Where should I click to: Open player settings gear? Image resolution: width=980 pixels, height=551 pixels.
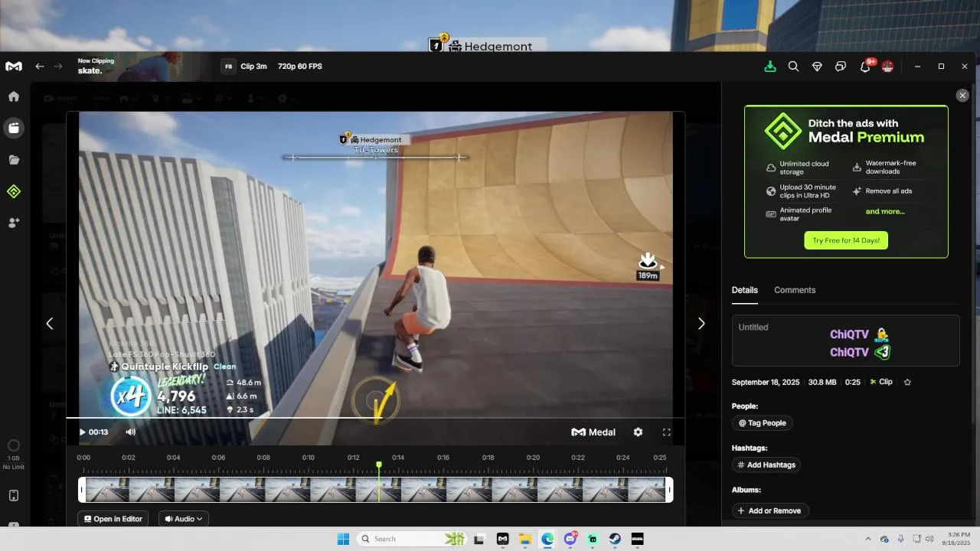click(639, 432)
